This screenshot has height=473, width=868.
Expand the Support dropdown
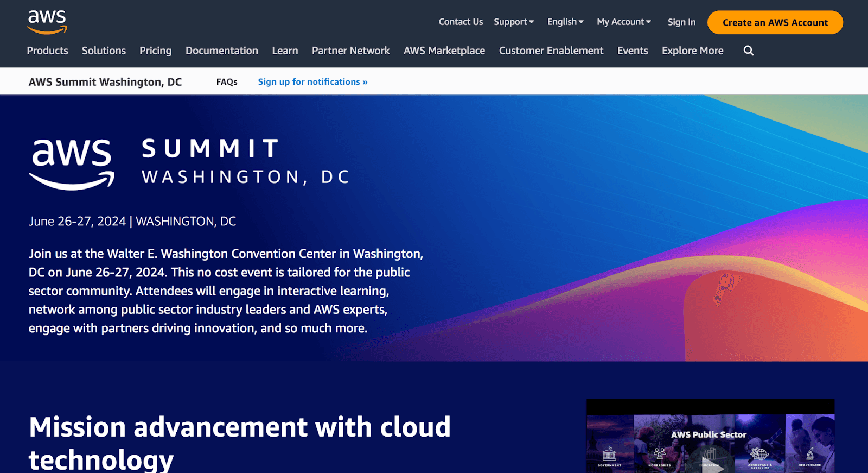click(x=514, y=22)
